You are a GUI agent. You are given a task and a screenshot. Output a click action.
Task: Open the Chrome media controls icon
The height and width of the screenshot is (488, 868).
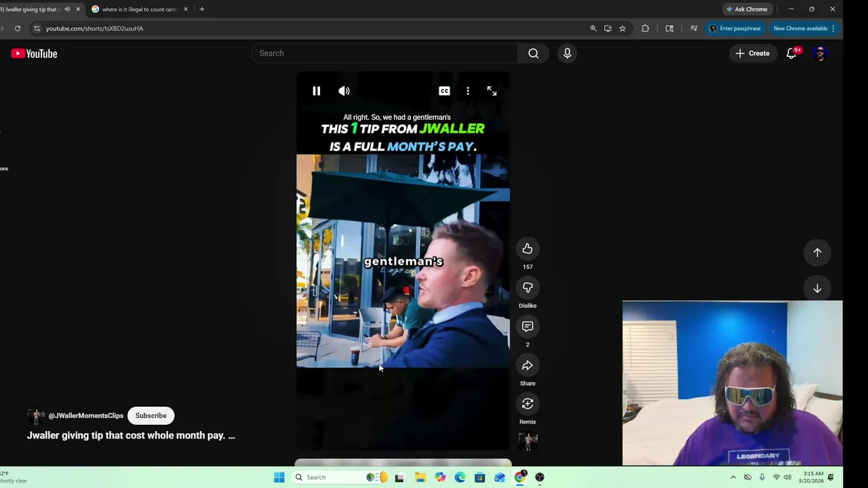(x=694, y=28)
